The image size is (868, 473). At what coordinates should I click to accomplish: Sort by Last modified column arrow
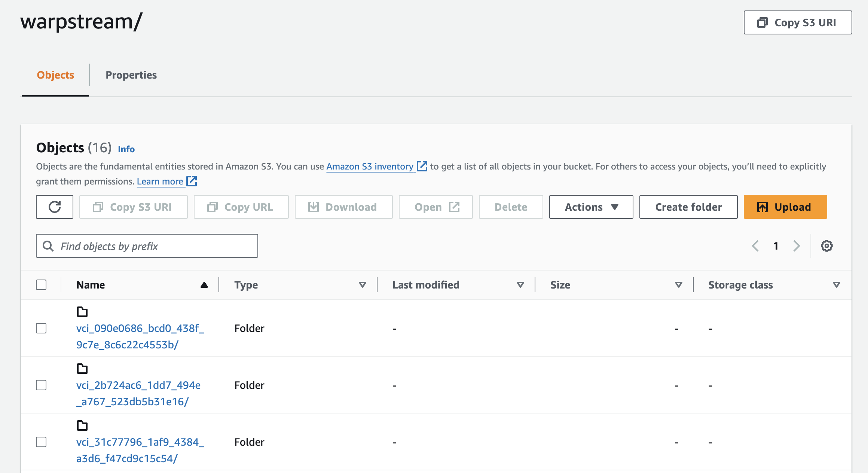[x=520, y=285]
